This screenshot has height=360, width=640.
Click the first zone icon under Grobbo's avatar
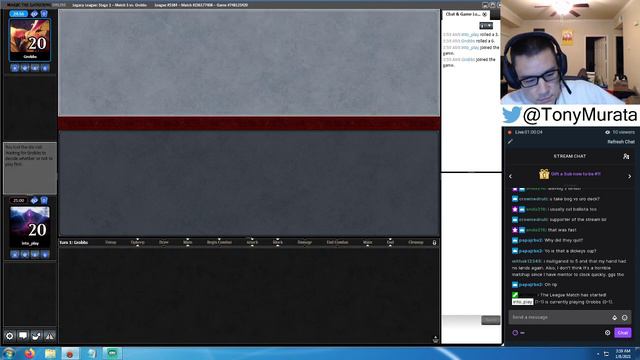click(x=15, y=68)
